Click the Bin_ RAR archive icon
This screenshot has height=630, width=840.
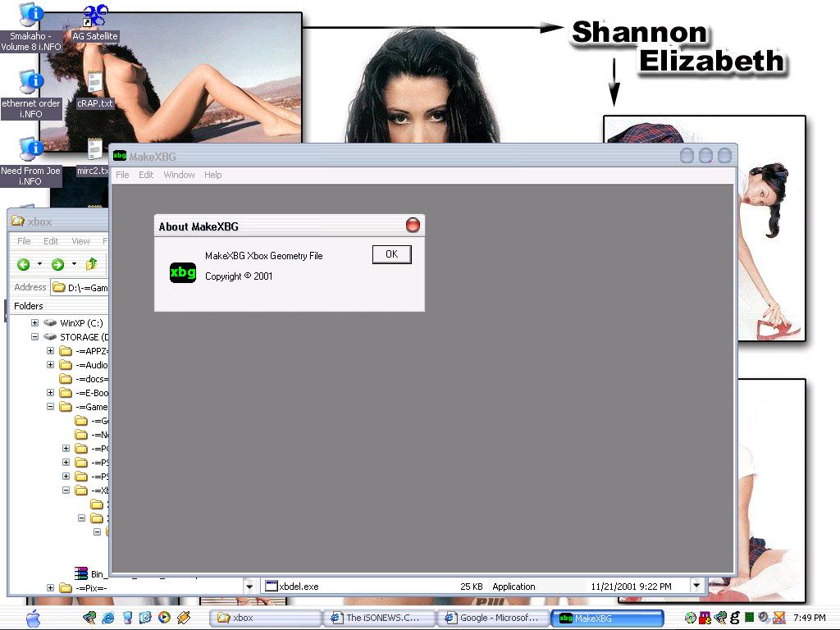point(81,573)
